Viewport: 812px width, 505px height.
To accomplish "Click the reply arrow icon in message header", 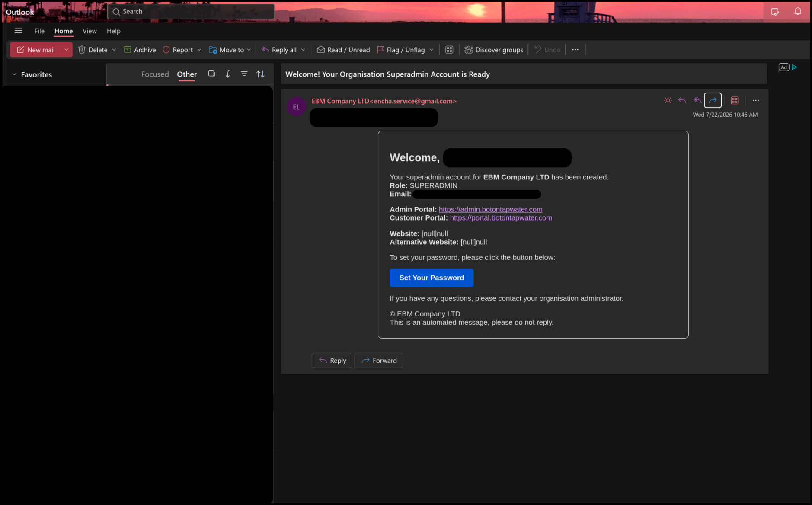I will coord(682,100).
